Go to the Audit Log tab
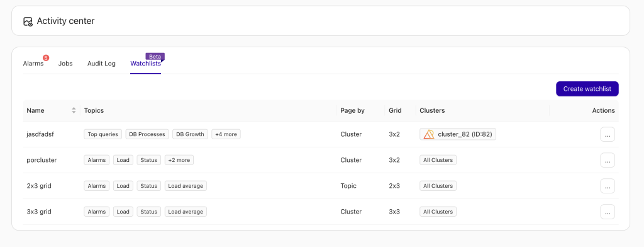 click(x=101, y=64)
